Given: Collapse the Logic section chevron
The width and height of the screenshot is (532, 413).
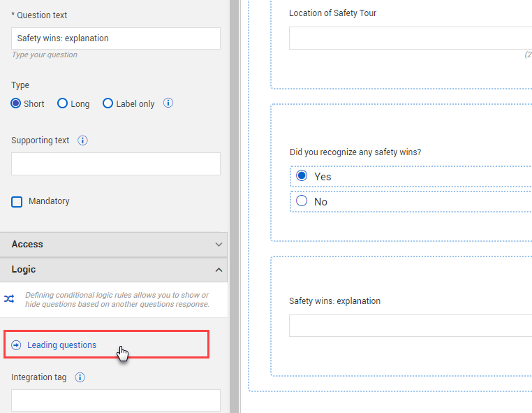Looking at the screenshot, I should point(219,270).
